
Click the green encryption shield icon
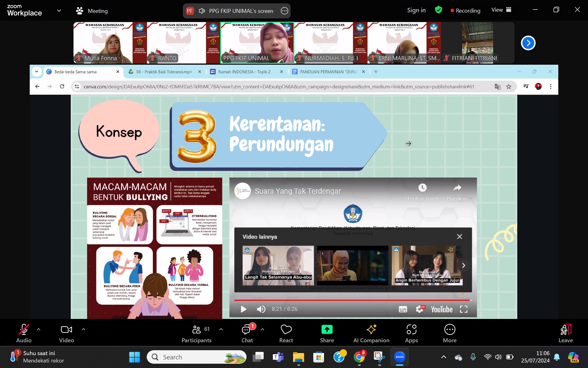coord(439,10)
